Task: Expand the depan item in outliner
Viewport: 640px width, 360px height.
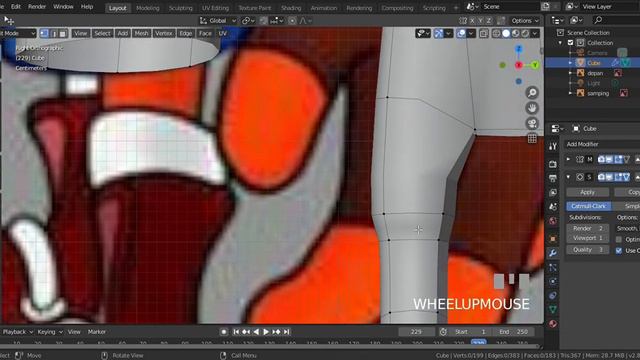Action: (x=571, y=73)
